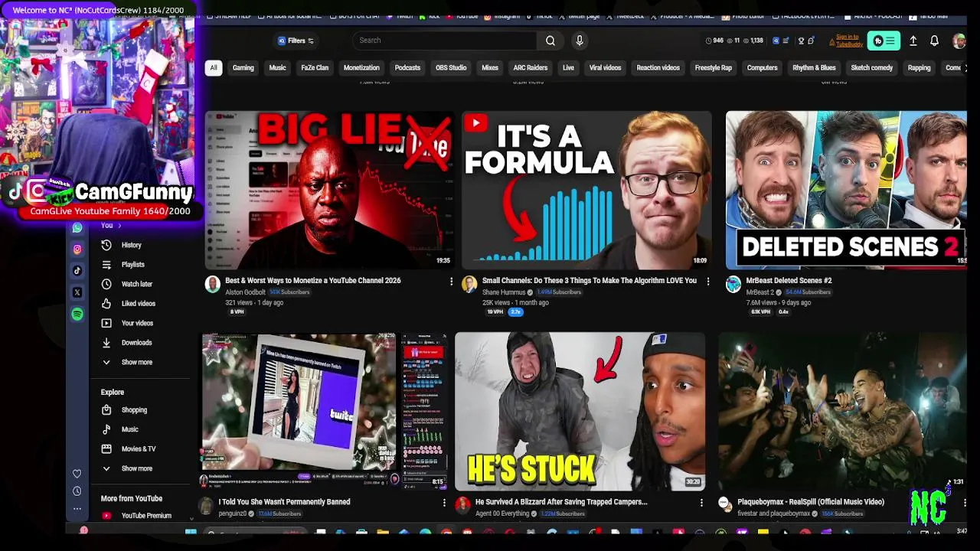Open Alston Godbolt channel name link
This screenshot has width=980, height=551.
245,292
